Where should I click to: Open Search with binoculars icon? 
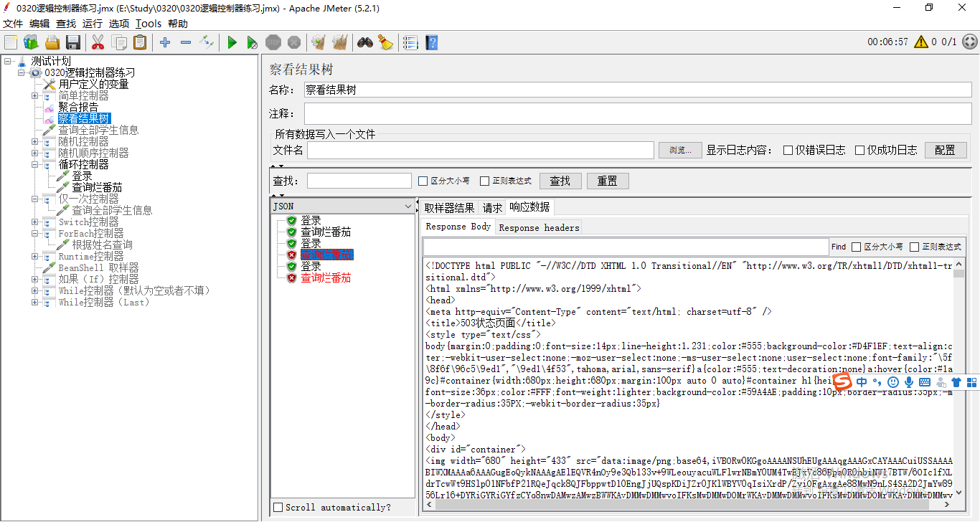pyautogui.click(x=365, y=42)
